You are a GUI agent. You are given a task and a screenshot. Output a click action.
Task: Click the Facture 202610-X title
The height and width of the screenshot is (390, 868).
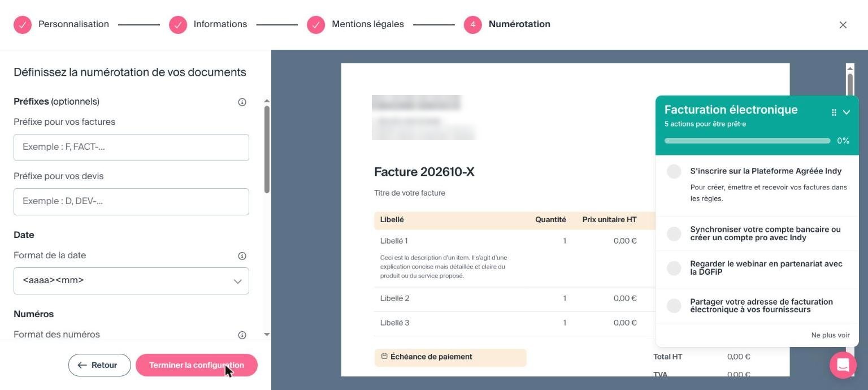pos(424,172)
